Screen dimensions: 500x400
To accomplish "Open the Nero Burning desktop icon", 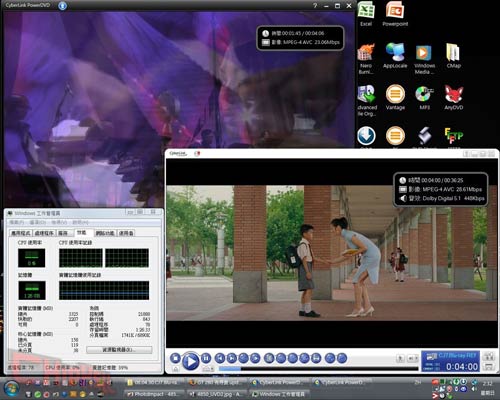I will pos(366,59).
